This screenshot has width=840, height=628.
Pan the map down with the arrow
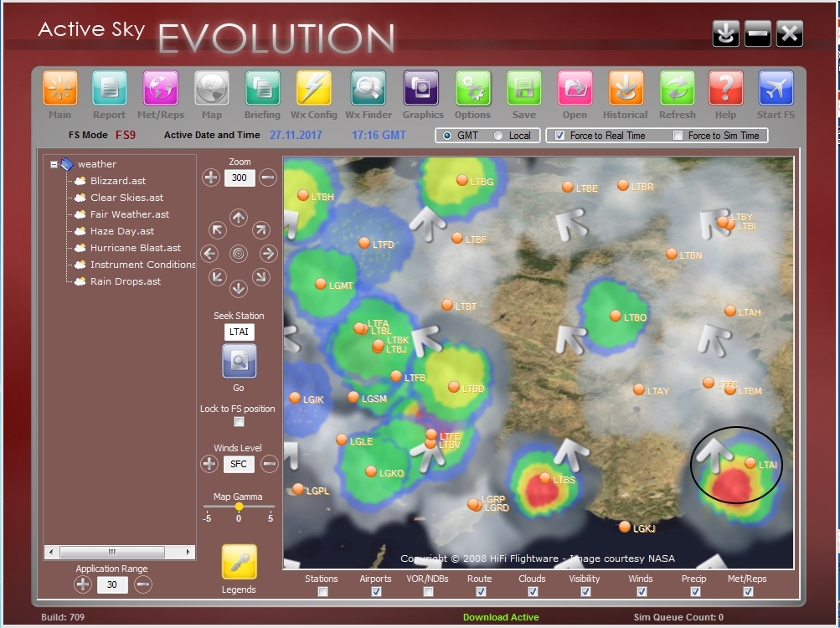(239, 289)
